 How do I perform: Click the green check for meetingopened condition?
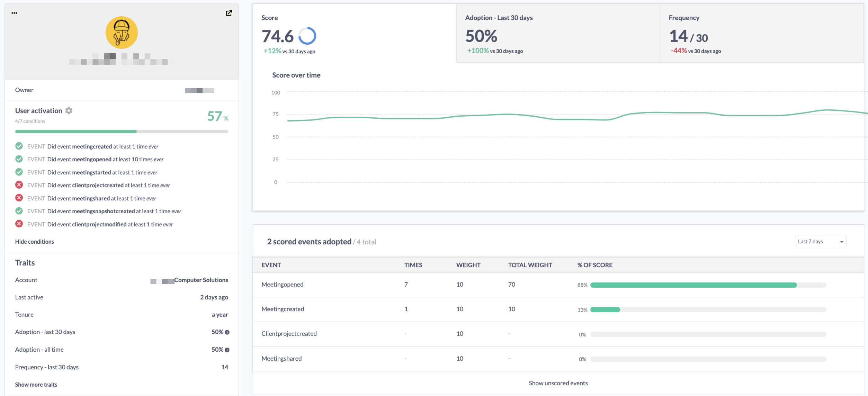19,159
